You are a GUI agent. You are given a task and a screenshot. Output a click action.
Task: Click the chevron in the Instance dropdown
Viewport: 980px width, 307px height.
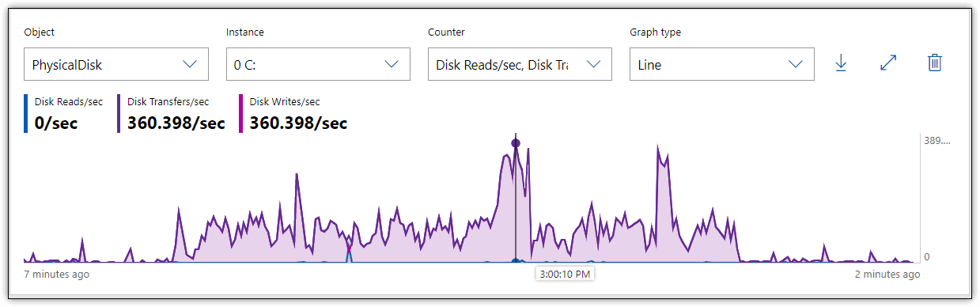pyautogui.click(x=392, y=65)
